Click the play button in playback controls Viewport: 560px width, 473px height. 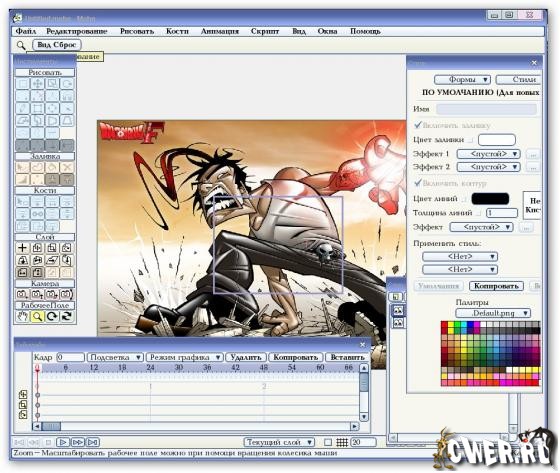[63, 442]
